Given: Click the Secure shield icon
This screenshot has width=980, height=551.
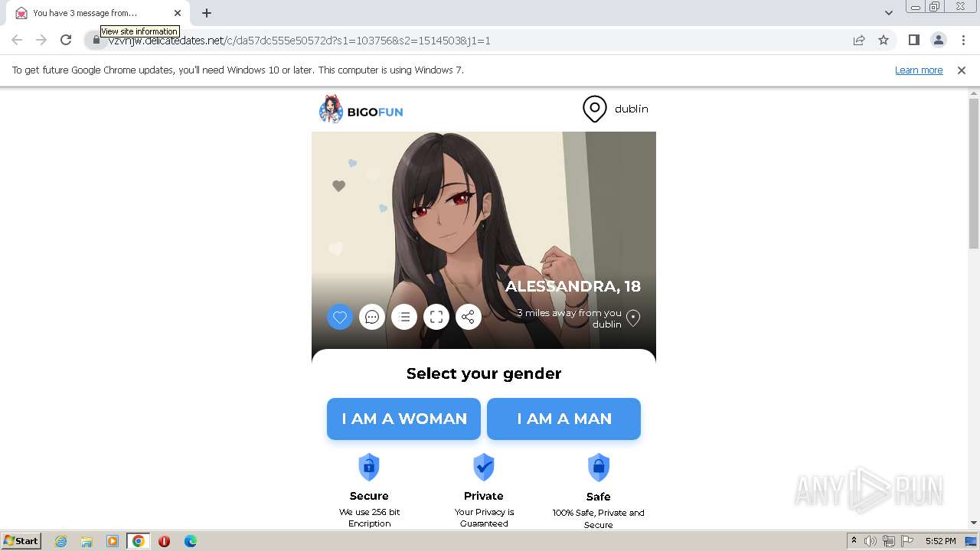Looking at the screenshot, I should click(x=369, y=467).
